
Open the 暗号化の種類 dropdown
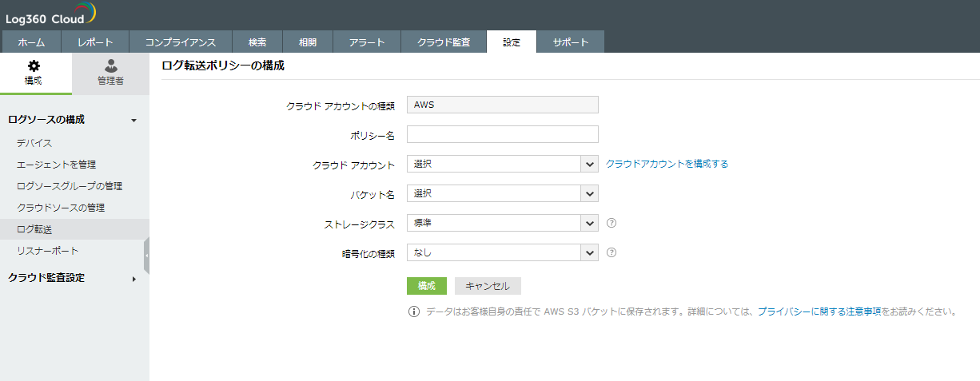coord(503,252)
